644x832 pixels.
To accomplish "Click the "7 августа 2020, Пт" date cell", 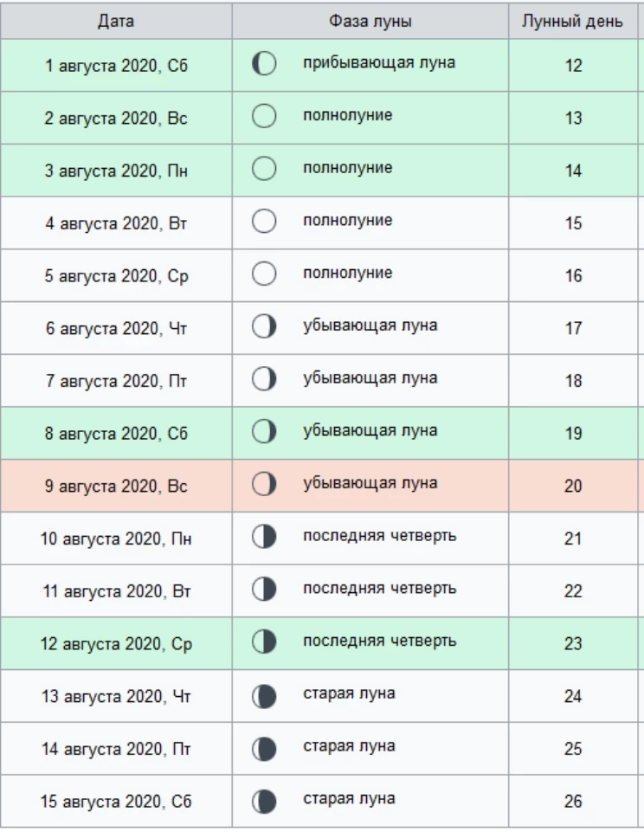I will coord(116,381).
